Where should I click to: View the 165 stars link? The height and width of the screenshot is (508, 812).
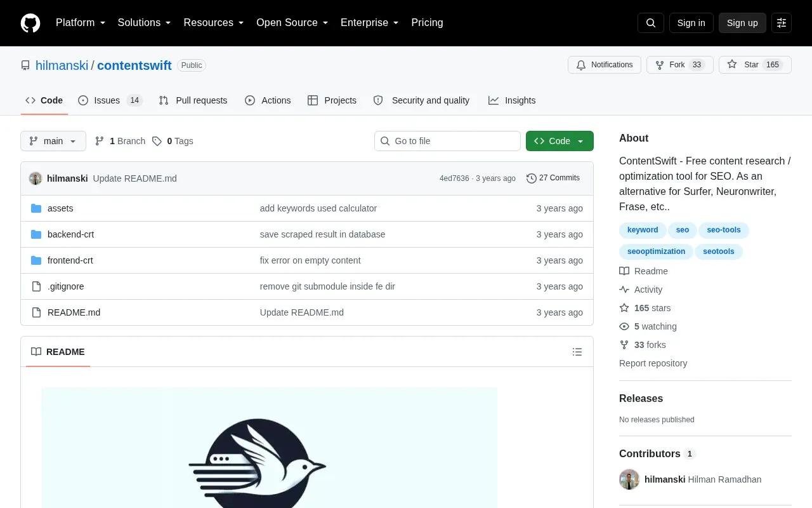pyautogui.click(x=645, y=308)
